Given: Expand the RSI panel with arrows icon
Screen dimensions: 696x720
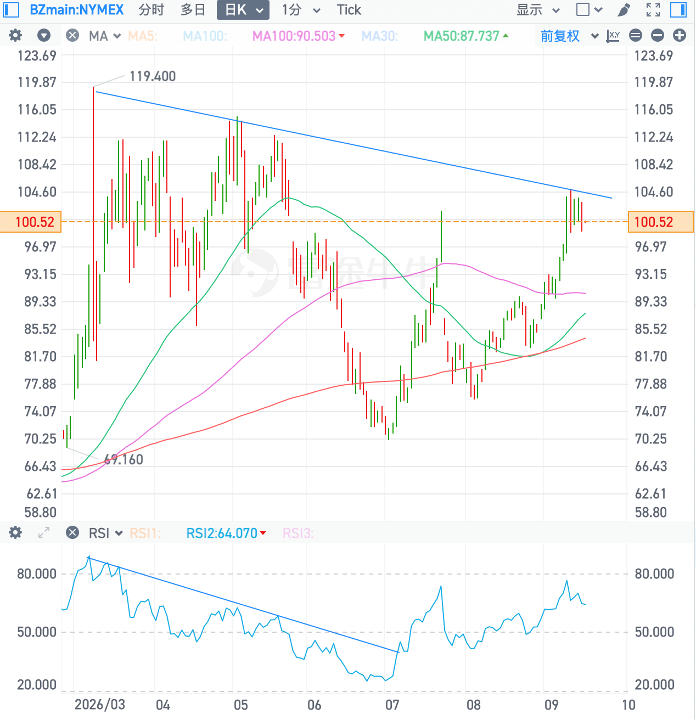Looking at the screenshot, I should (44, 533).
